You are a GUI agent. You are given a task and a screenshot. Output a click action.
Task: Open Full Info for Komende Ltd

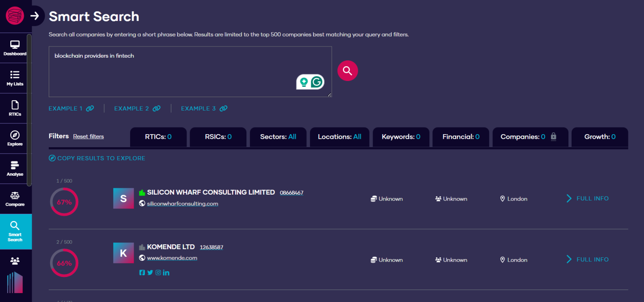click(588, 259)
